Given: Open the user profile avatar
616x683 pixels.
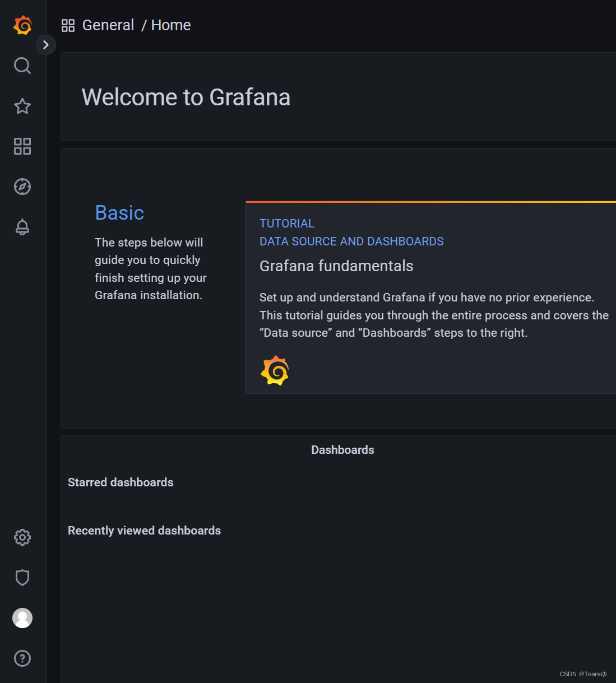Looking at the screenshot, I should tap(22, 618).
